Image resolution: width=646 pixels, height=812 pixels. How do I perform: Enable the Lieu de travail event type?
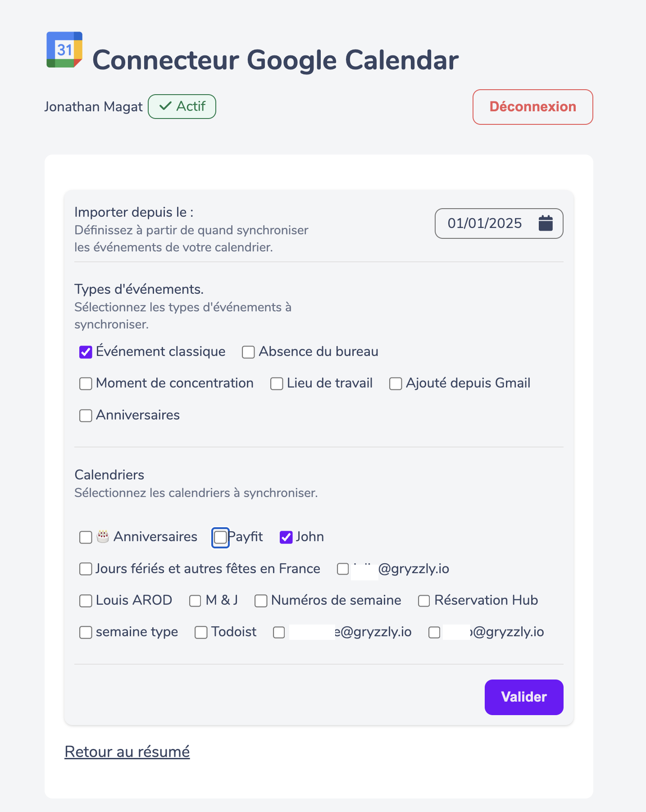pos(277,383)
